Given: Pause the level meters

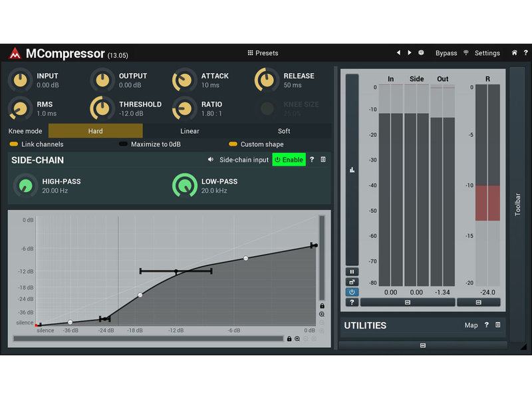Looking at the screenshot, I should point(352,272).
